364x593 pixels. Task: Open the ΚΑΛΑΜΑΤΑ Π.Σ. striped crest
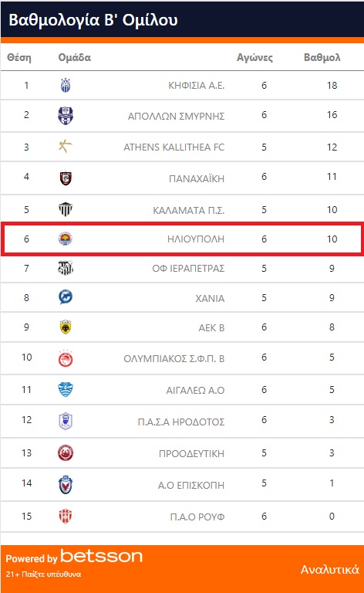(x=66, y=209)
